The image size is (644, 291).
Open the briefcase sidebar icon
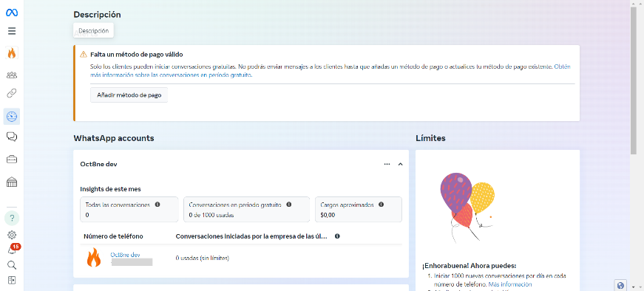click(x=12, y=160)
